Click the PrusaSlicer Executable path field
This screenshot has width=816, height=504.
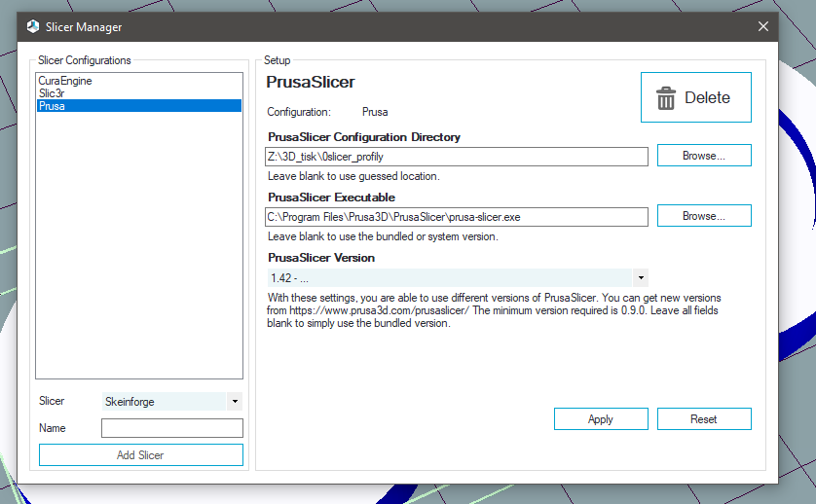[456, 217]
